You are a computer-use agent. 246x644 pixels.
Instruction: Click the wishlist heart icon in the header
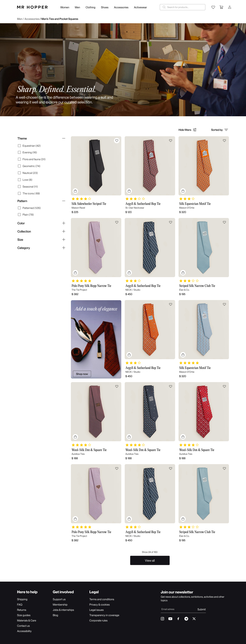click(213, 7)
